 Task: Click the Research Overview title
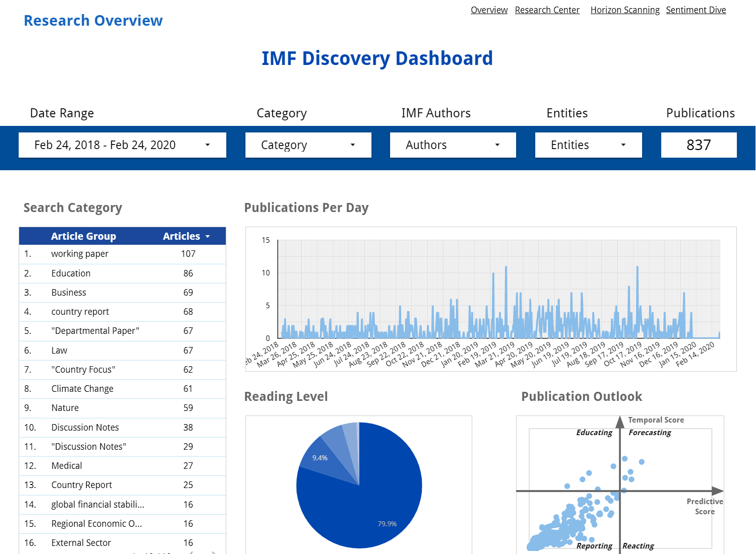tap(93, 21)
